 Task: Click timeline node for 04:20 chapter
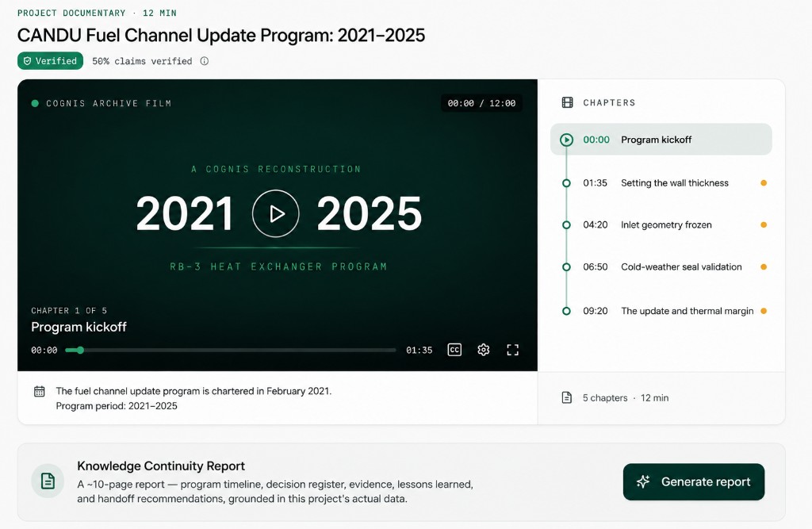coord(566,225)
